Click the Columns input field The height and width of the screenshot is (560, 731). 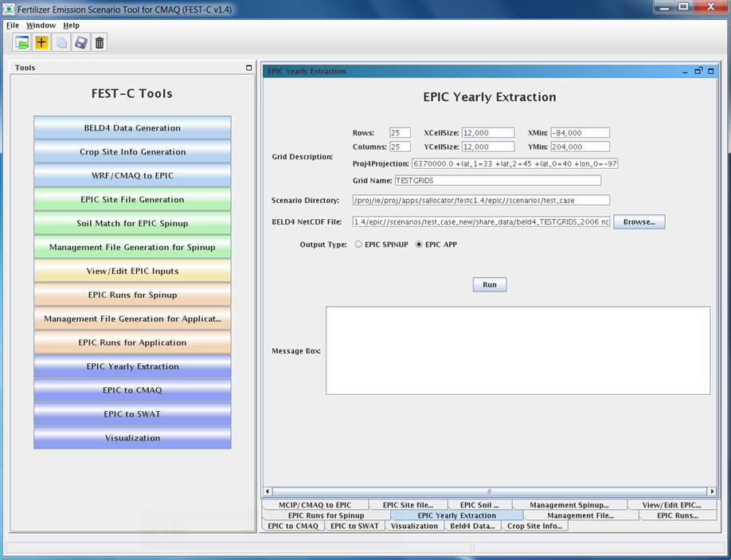pos(400,147)
